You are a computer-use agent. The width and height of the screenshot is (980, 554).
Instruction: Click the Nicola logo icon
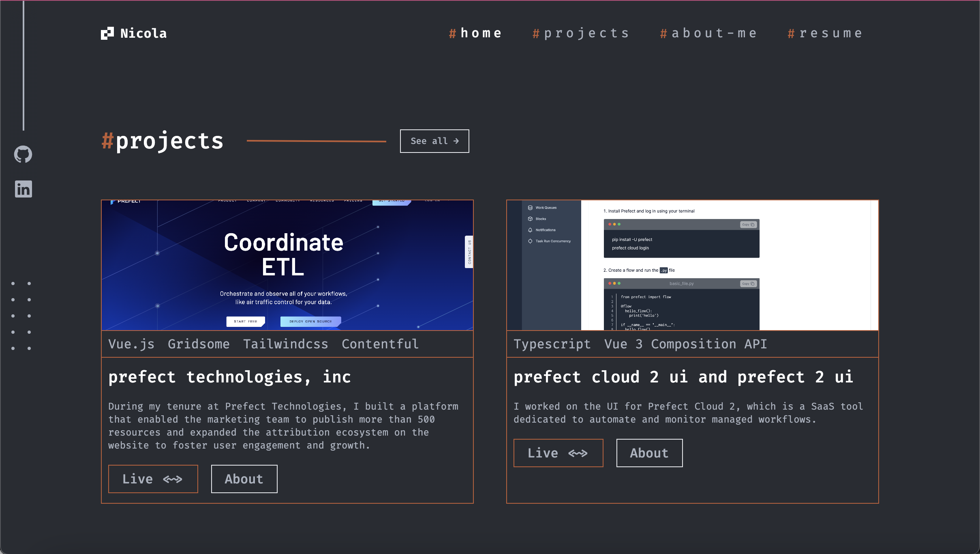(x=107, y=33)
